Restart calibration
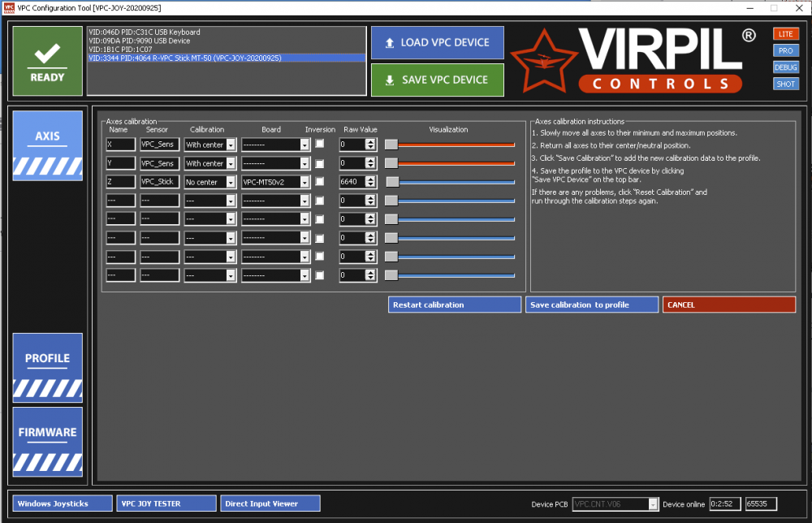 tap(455, 305)
